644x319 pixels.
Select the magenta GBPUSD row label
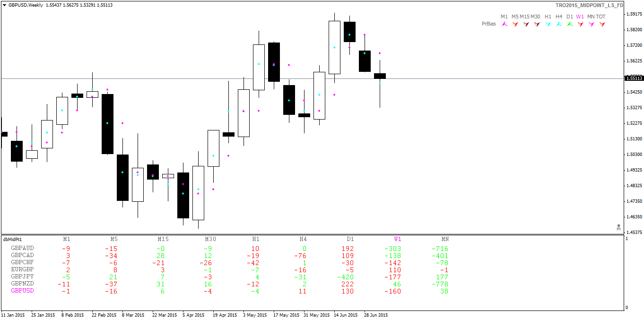22,291
